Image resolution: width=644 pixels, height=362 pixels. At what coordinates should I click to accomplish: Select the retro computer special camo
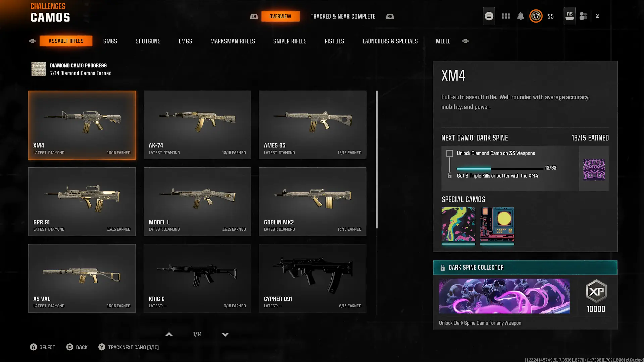[497, 225]
